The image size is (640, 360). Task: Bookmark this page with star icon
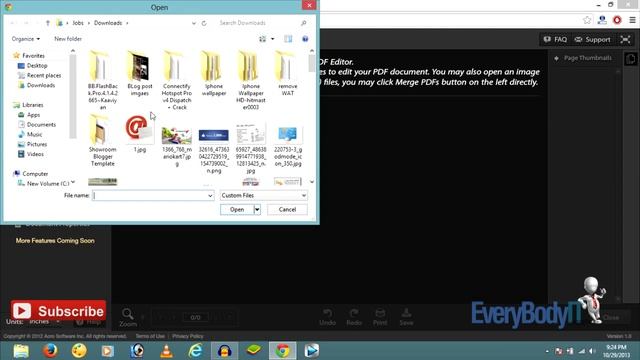coord(587,20)
